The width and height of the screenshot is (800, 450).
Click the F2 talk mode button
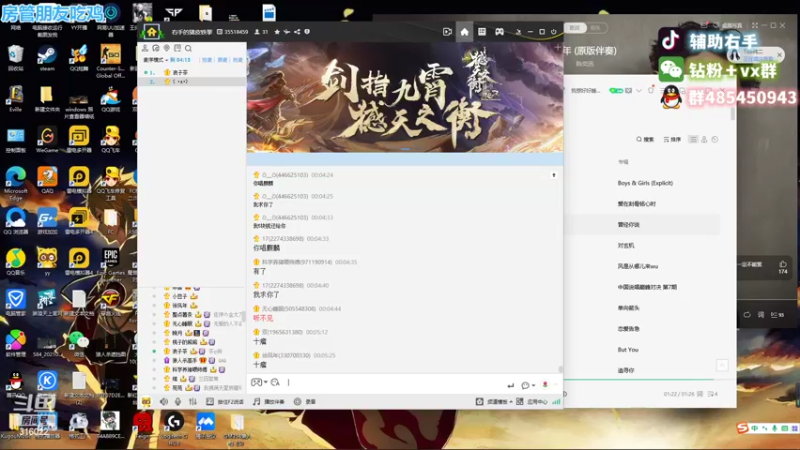[x=224, y=402]
